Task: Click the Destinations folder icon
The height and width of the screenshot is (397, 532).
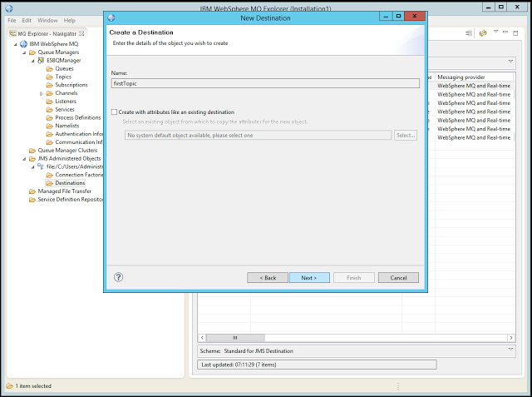Action: [50, 183]
